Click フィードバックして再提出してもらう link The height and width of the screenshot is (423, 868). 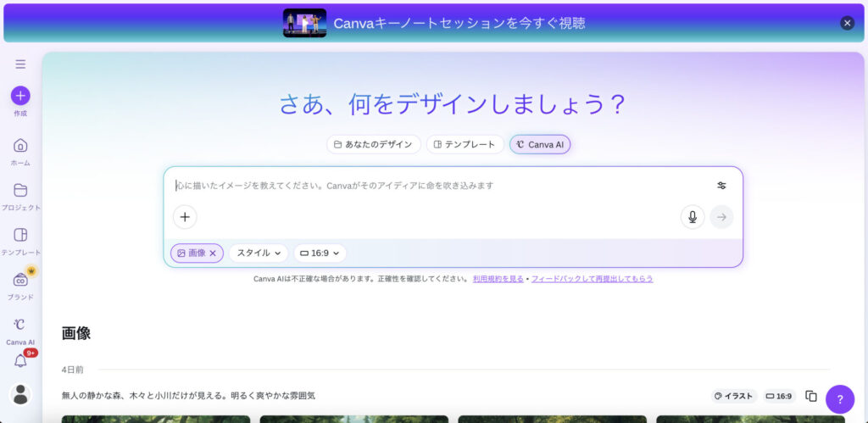[x=592, y=279]
